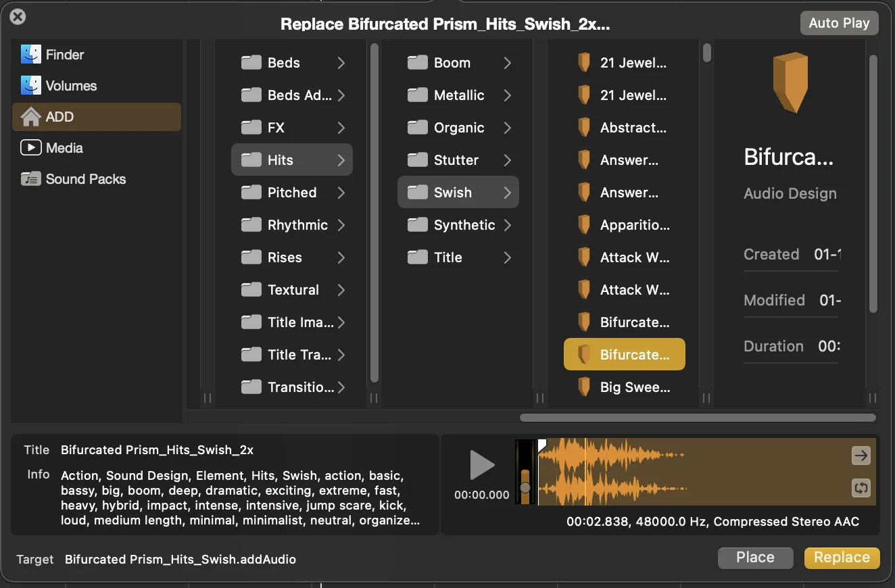The image size is (895, 588).
Task: Click the info panel vertical scrollbar
Action: coord(873,182)
